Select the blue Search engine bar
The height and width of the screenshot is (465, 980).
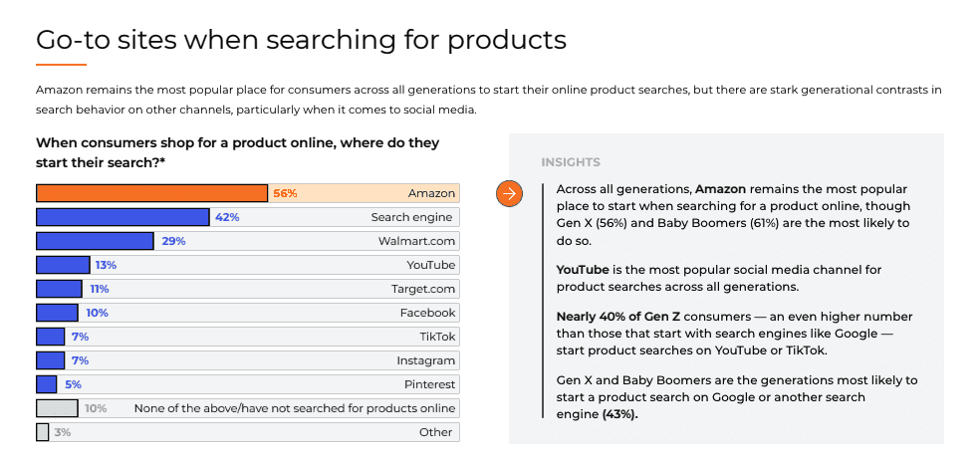pos(122,217)
